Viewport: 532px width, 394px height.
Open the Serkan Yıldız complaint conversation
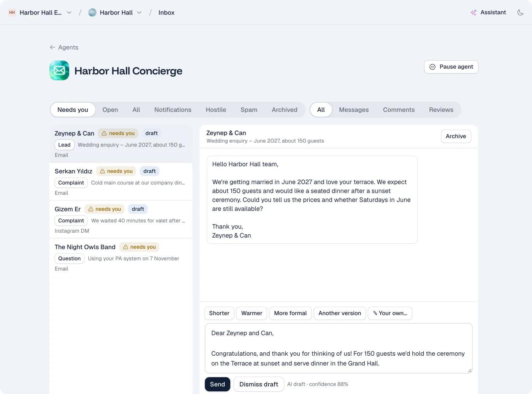[x=121, y=181]
